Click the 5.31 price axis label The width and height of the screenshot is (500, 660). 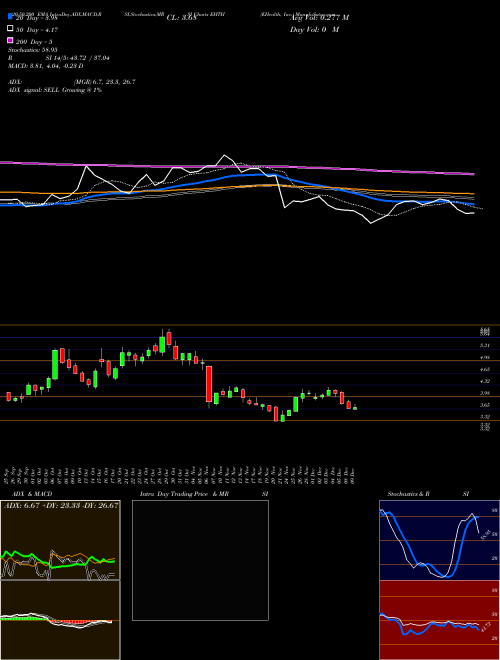485,346
